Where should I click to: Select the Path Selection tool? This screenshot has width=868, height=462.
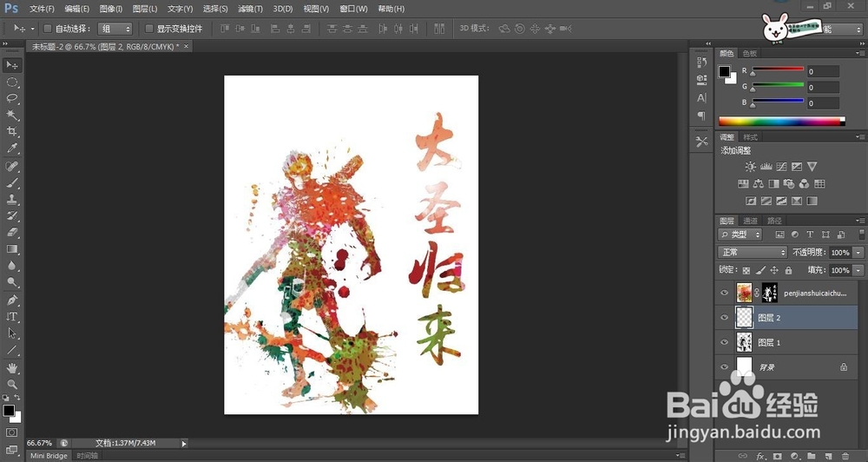(x=12, y=333)
